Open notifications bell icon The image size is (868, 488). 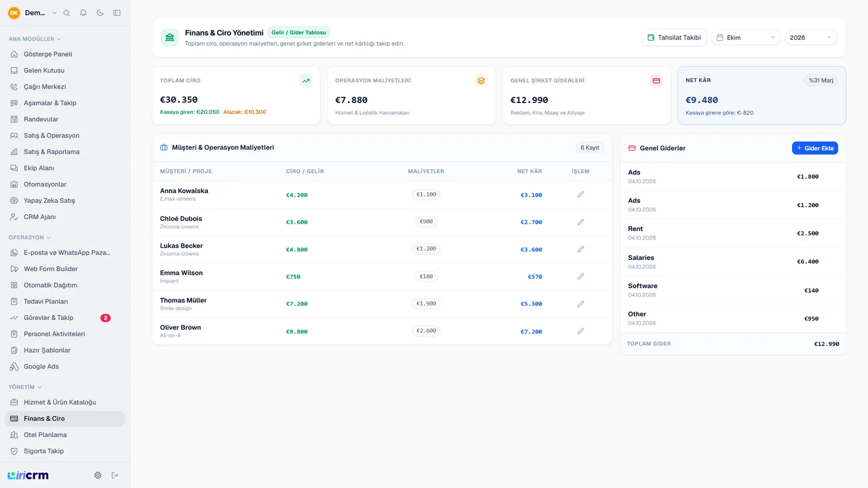point(83,13)
